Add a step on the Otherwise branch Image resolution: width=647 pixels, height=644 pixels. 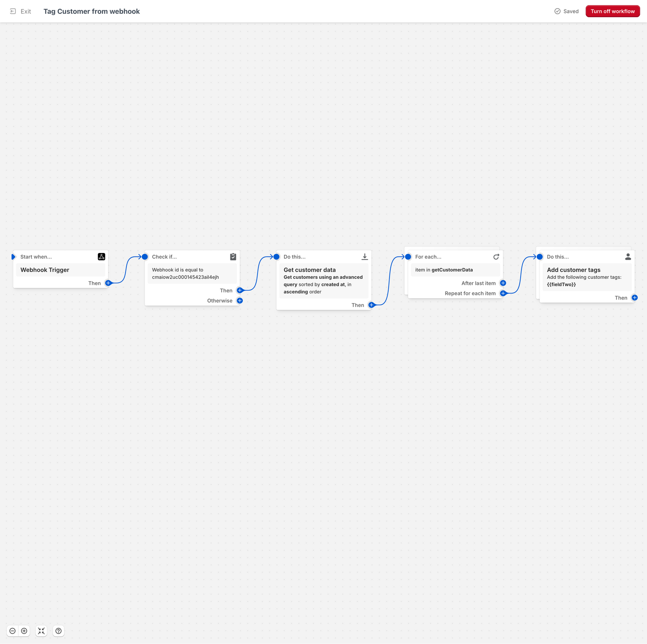[x=240, y=300]
